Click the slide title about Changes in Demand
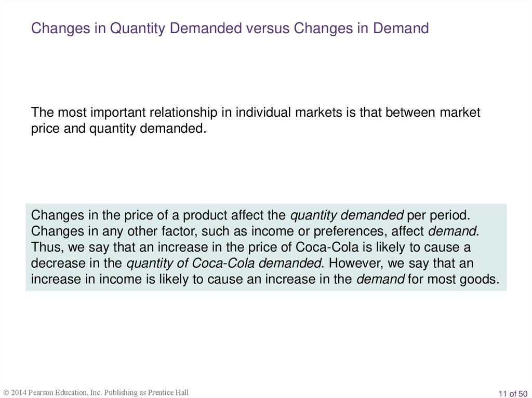Screen dimensions: 532x398 (x=230, y=28)
